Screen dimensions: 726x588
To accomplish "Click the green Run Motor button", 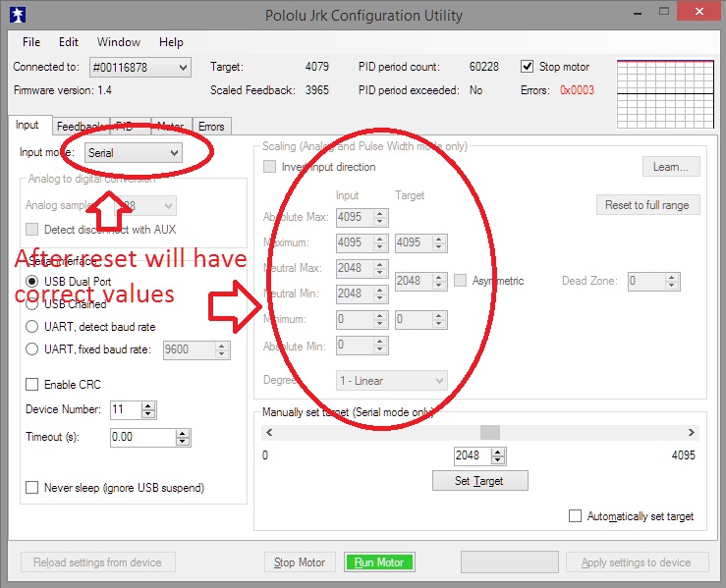I will (379, 562).
